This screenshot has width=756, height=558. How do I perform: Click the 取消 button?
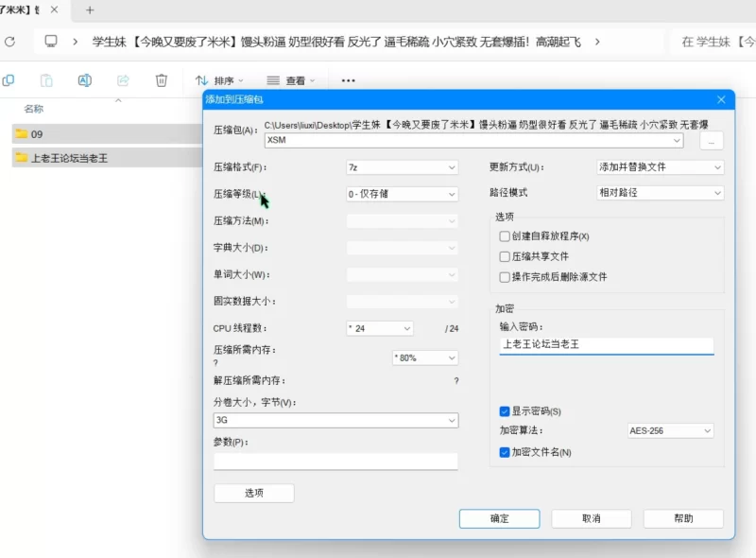click(x=592, y=518)
